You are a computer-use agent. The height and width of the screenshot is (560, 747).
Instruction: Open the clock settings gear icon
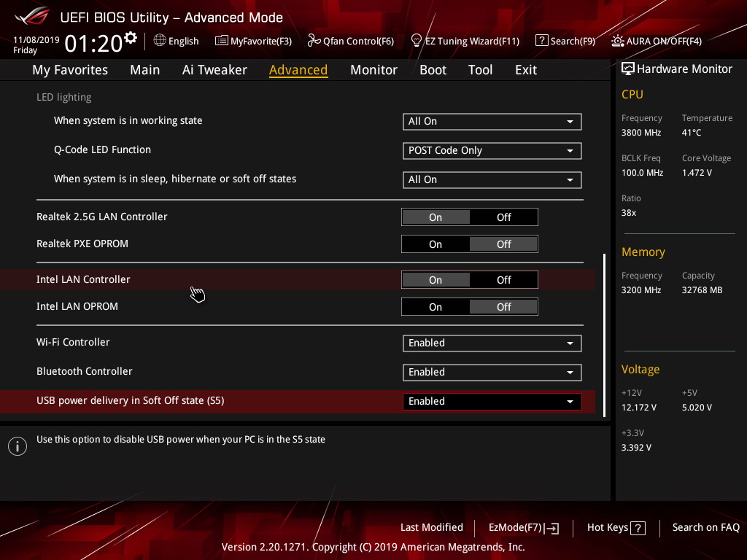pyautogui.click(x=130, y=38)
